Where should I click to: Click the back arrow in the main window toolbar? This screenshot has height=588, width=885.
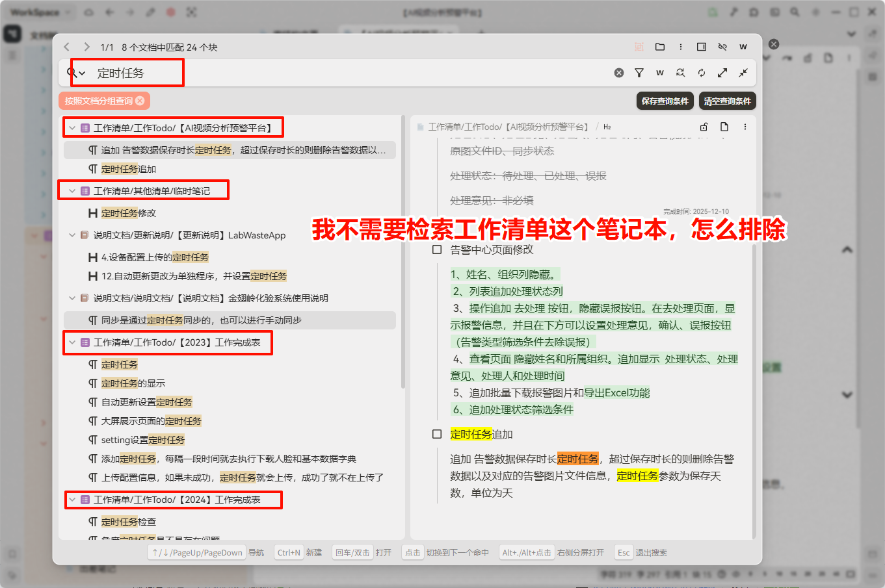click(109, 12)
